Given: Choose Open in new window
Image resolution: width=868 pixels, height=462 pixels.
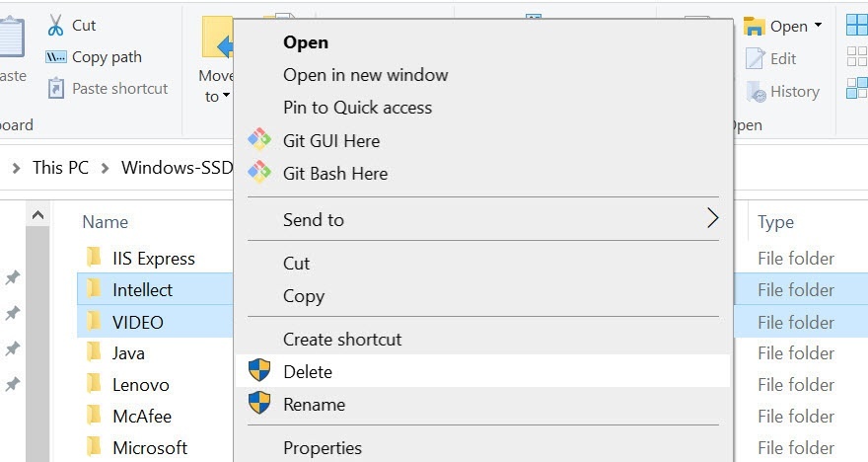Looking at the screenshot, I should click(365, 75).
